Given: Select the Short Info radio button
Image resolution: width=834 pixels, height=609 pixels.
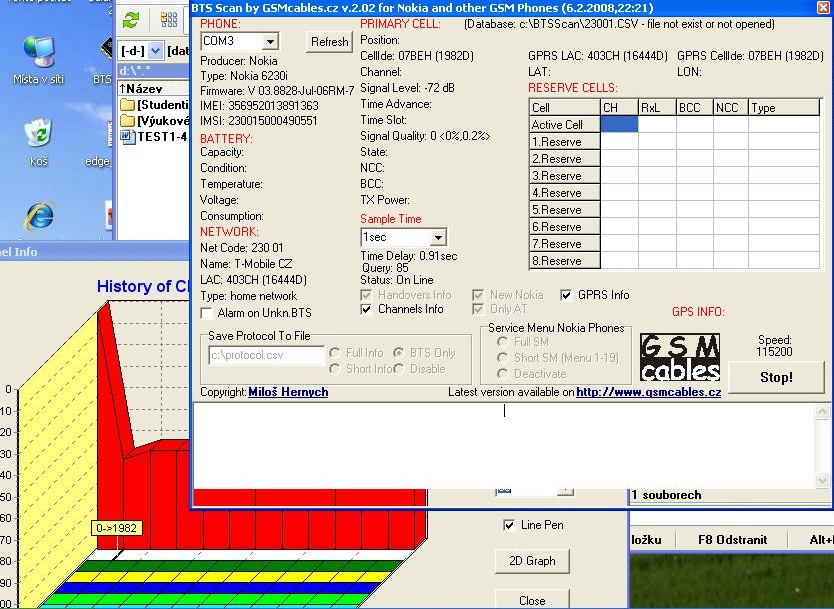Looking at the screenshot, I should point(335,369).
